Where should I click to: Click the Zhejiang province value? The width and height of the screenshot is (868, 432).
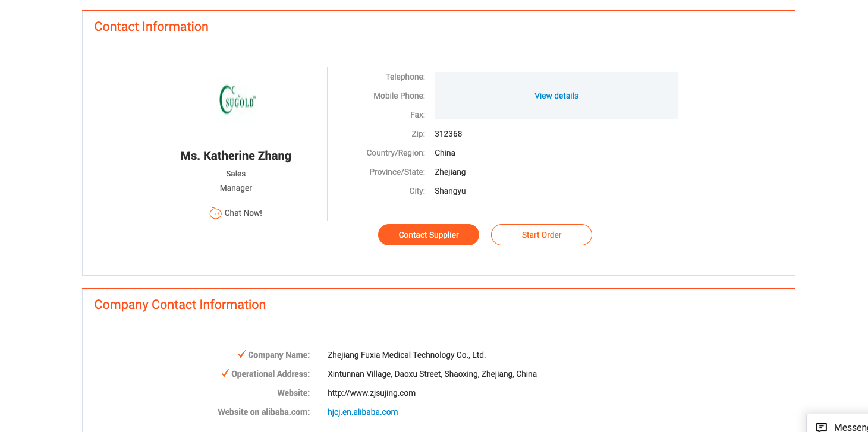450,172
